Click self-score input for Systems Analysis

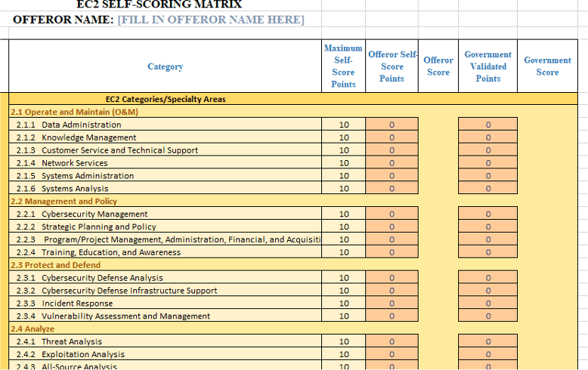point(392,188)
